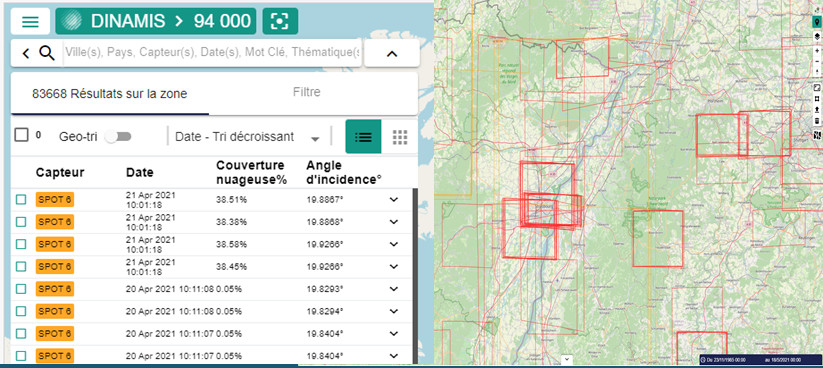Select the Résultats sur la zone tab
This screenshot has width=823, height=368.
[110, 94]
